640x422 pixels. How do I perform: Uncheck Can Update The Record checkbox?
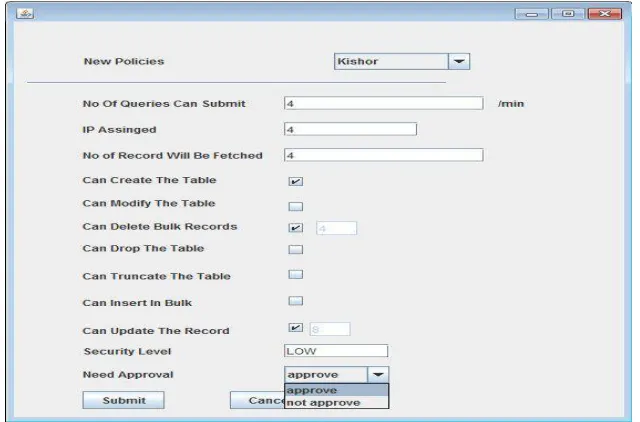(296, 327)
